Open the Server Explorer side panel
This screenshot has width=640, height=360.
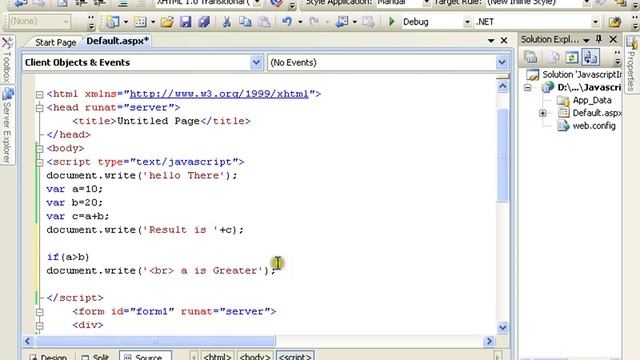(7, 126)
